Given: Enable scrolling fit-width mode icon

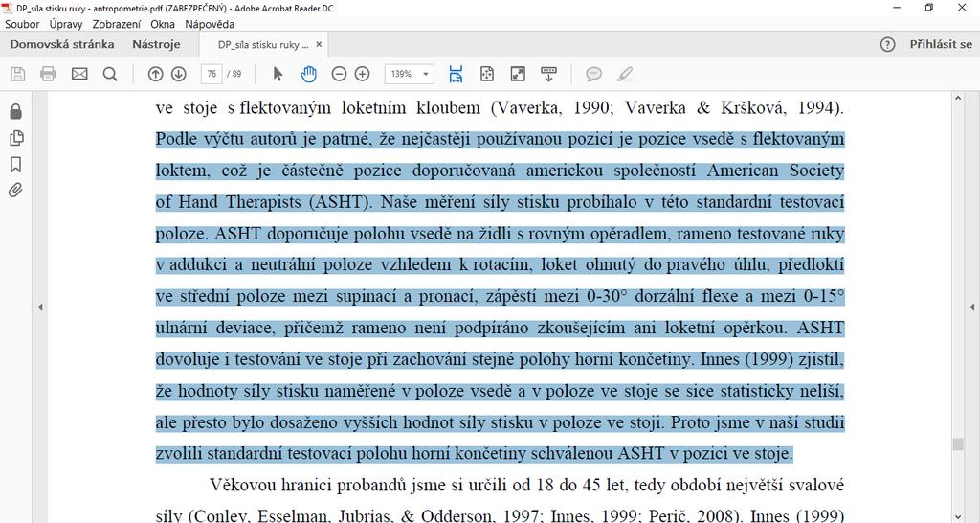Looking at the screenshot, I should (x=457, y=74).
